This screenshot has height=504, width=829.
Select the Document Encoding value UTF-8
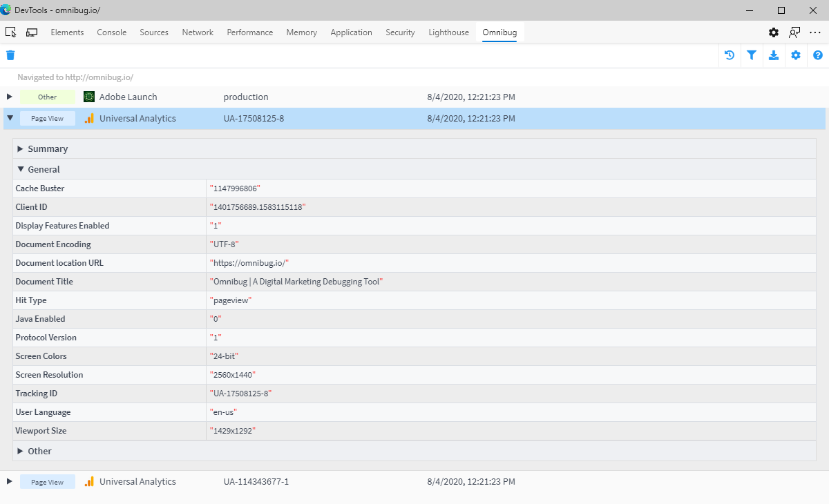point(224,244)
